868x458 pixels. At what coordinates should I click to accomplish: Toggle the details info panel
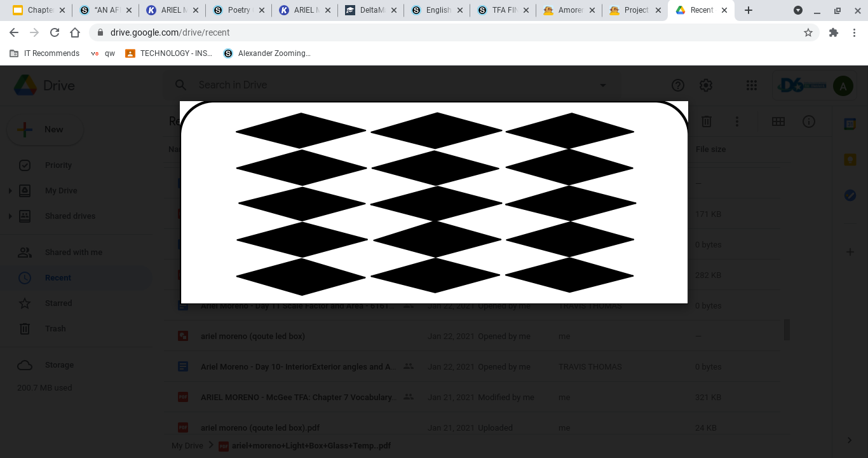(808, 121)
